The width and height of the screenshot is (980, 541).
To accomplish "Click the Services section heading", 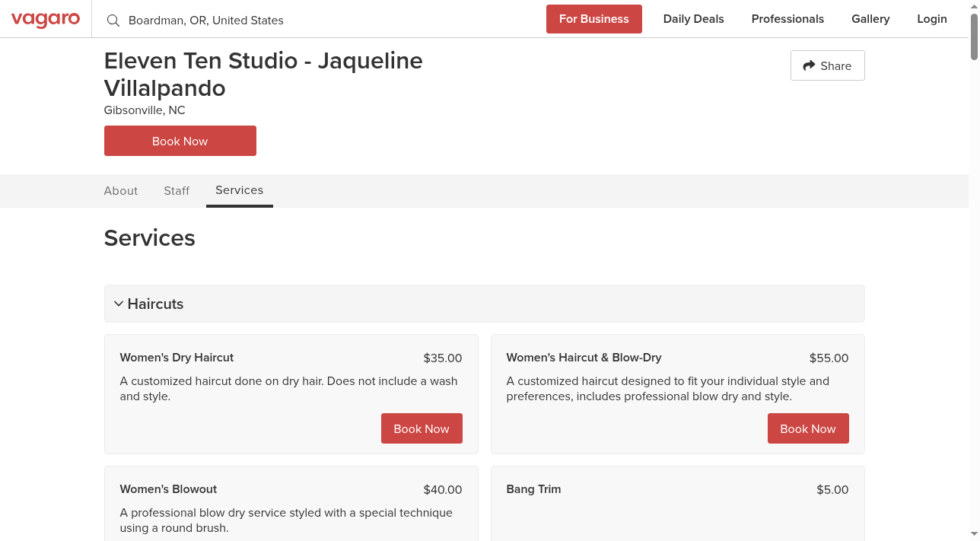I will 150,238.
